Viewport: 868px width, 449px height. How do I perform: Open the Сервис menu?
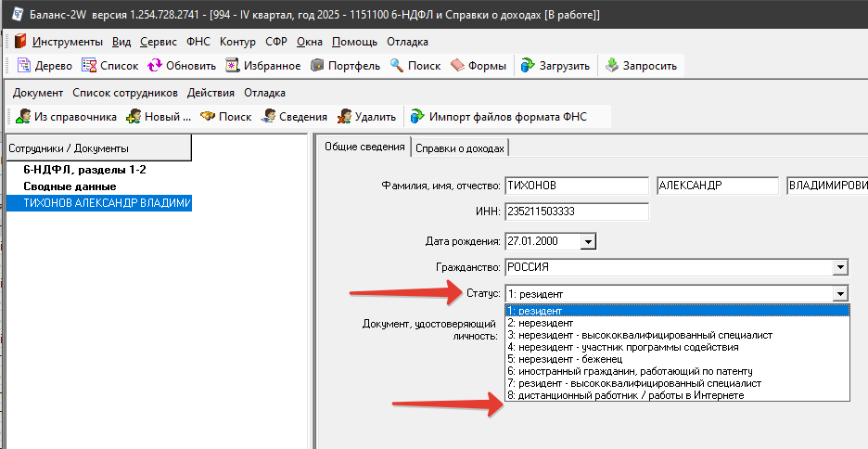point(159,42)
